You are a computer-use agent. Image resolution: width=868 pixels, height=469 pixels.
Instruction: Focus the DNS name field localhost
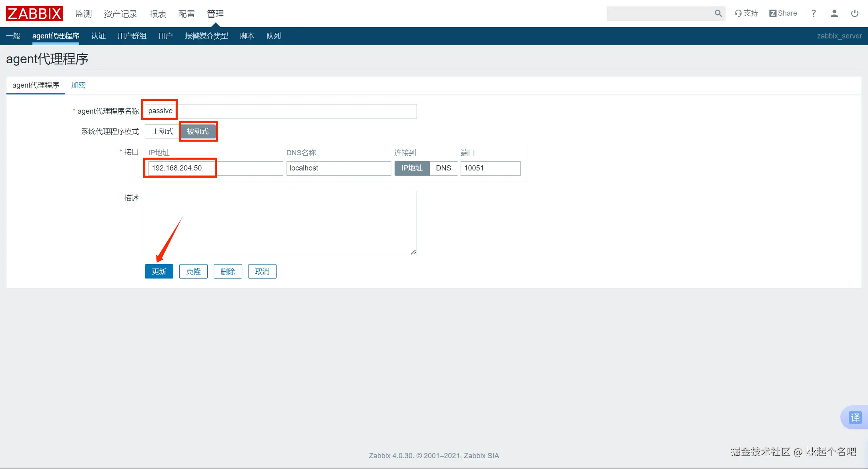tap(339, 168)
